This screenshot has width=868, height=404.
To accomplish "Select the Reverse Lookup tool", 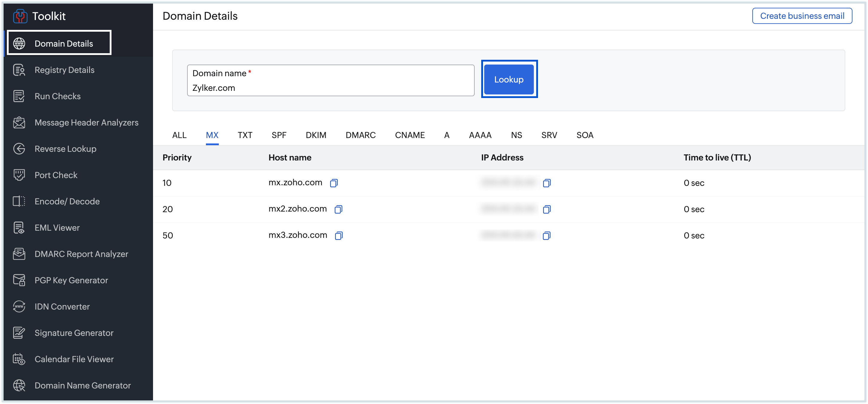I will [65, 149].
